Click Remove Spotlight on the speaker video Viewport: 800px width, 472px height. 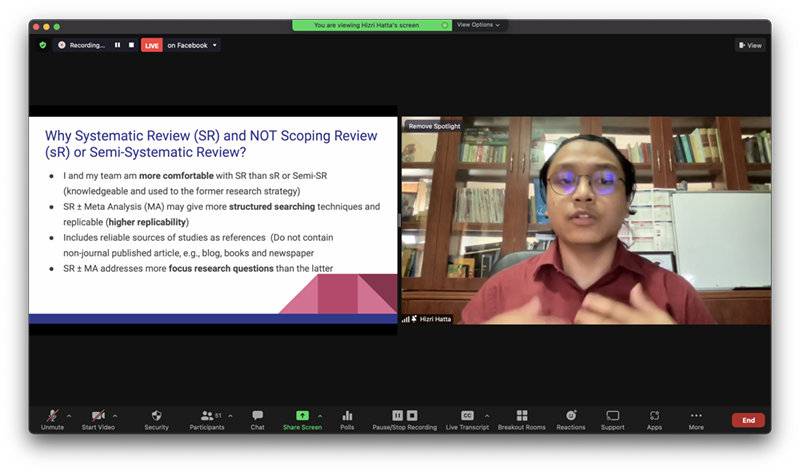(x=434, y=126)
